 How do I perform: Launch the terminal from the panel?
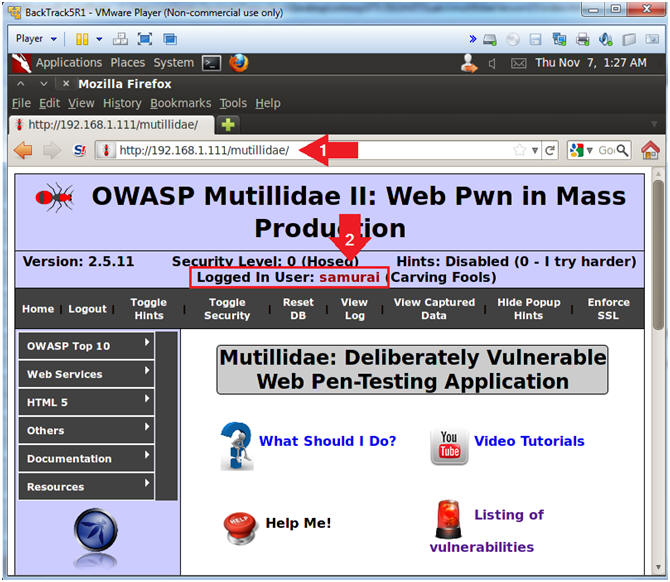point(212,63)
